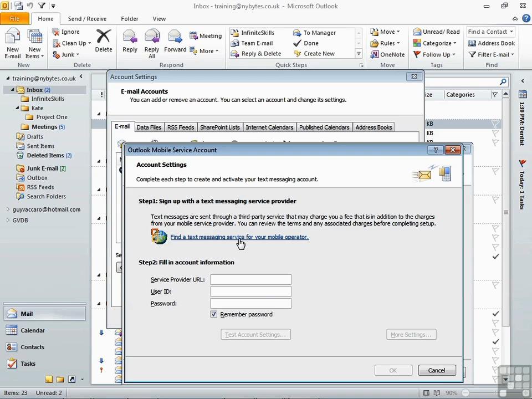Click Find a text messaging service link
Screen dimensions: 532x399
(239, 237)
